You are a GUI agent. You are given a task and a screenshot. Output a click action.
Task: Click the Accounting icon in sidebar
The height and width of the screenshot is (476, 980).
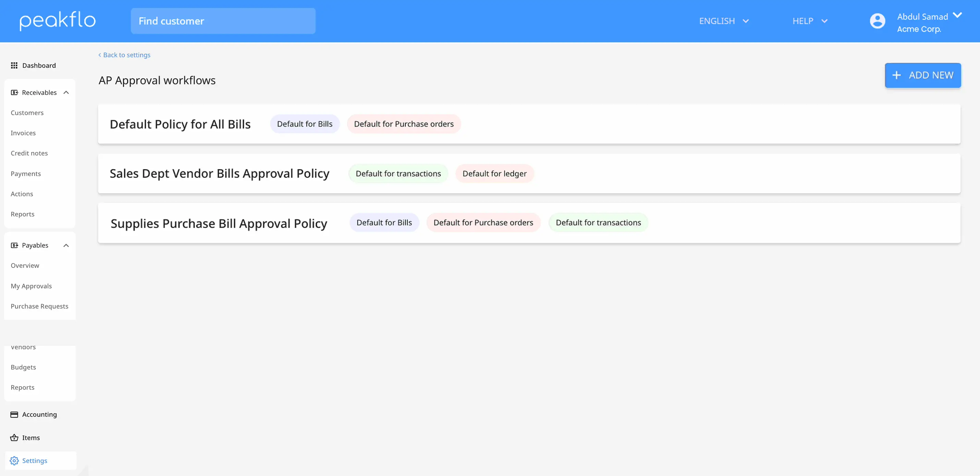point(13,414)
